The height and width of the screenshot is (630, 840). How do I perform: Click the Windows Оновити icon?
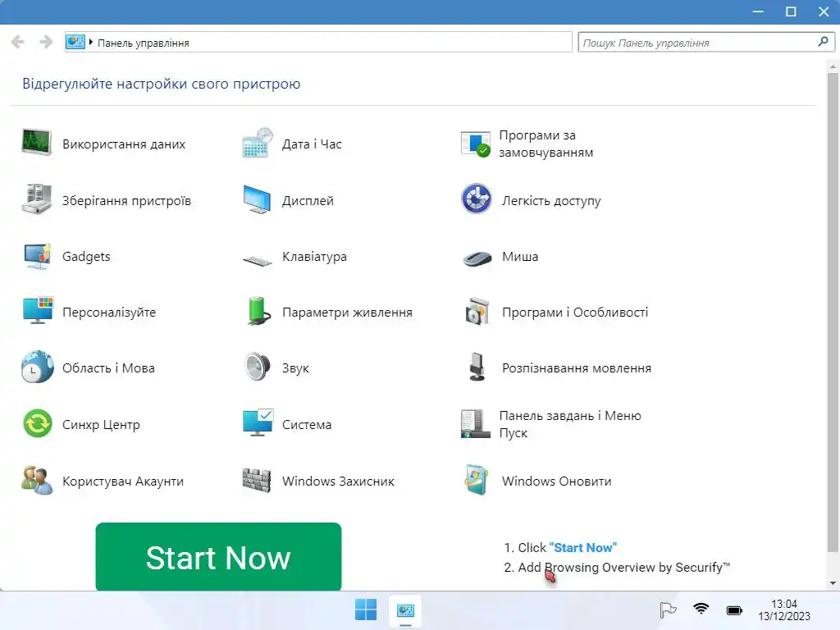point(477,480)
